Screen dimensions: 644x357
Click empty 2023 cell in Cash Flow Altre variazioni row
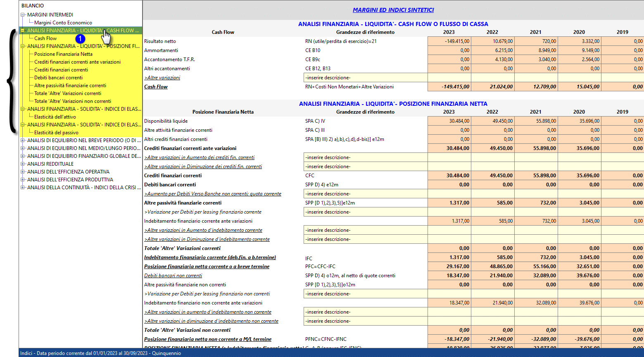pos(449,78)
